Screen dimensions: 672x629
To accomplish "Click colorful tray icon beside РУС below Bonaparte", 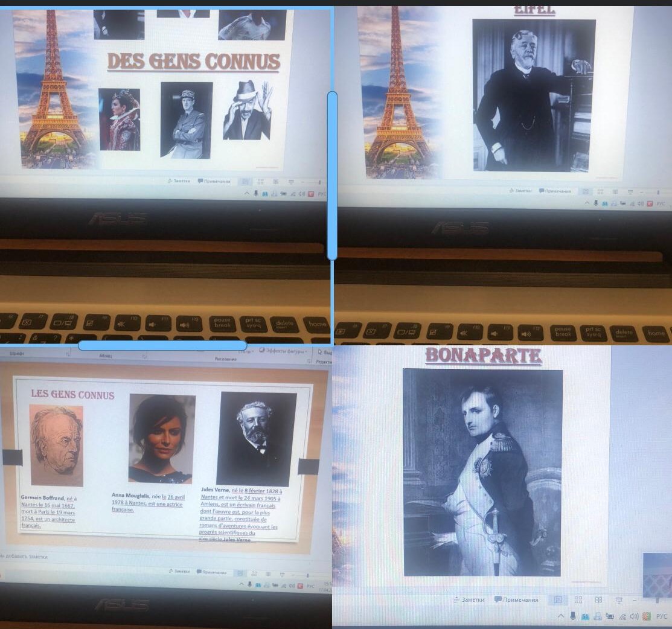I will pos(647,616).
